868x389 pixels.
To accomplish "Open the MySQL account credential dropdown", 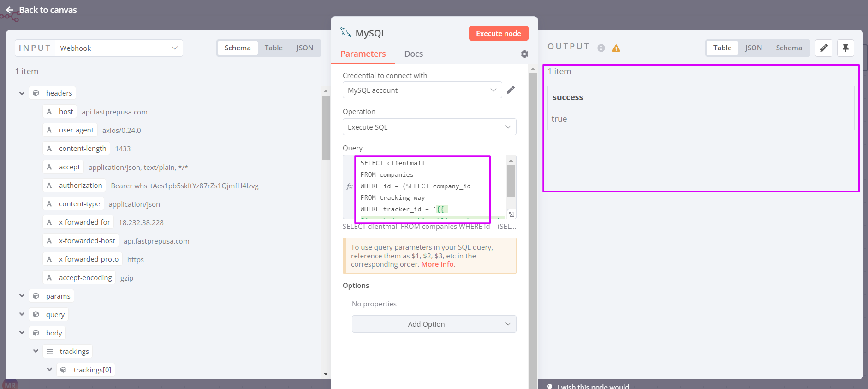I will click(422, 90).
